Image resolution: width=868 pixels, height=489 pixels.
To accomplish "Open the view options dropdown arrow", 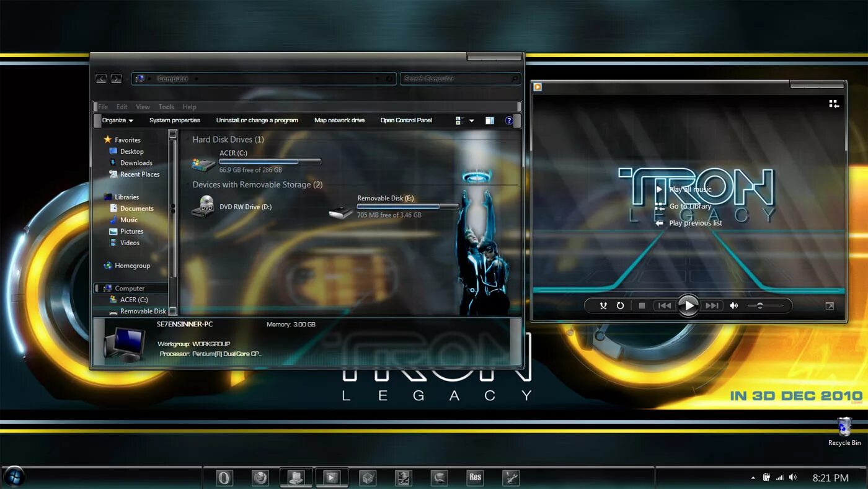I will click(472, 121).
